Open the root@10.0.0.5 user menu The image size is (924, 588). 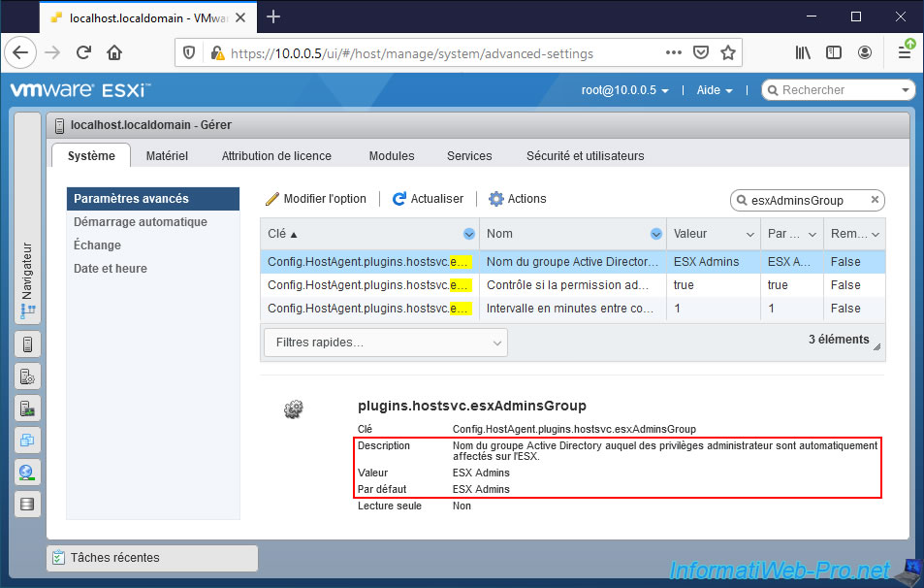[624, 90]
